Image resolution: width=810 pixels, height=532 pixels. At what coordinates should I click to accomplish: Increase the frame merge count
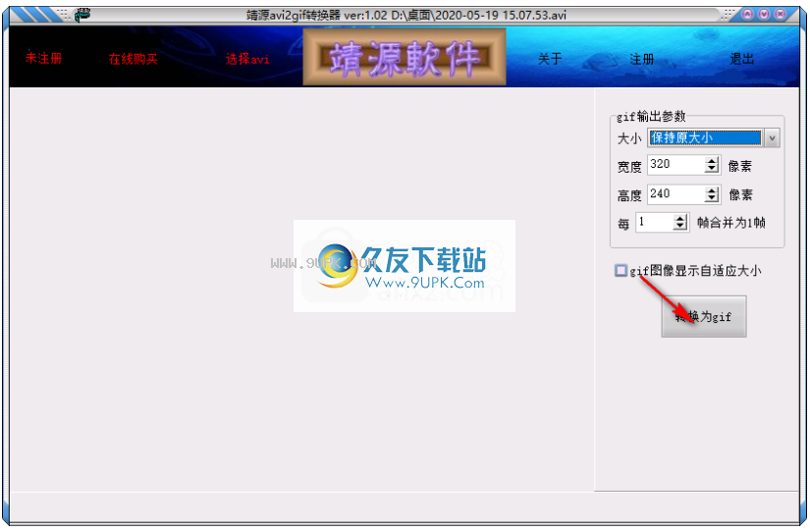680,219
